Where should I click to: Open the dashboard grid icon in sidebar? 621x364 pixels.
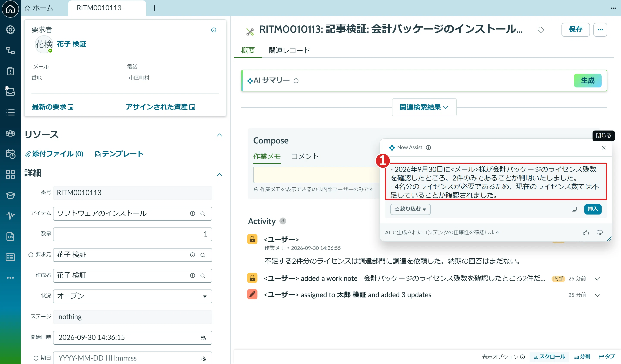[x=10, y=174]
